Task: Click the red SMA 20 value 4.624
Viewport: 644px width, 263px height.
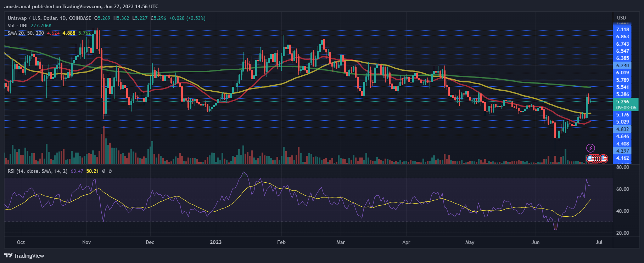Action: (x=53, y=33)
